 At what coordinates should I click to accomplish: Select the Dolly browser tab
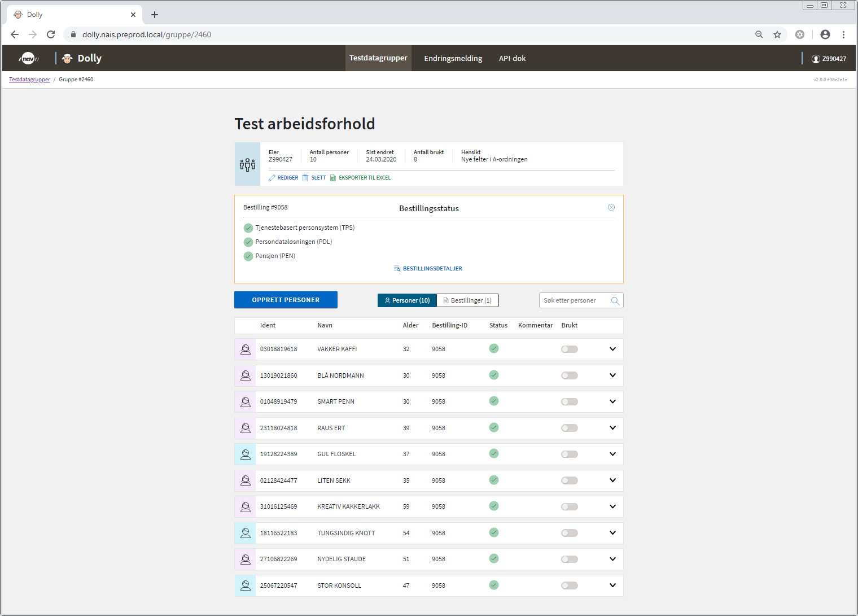[73, 15]
